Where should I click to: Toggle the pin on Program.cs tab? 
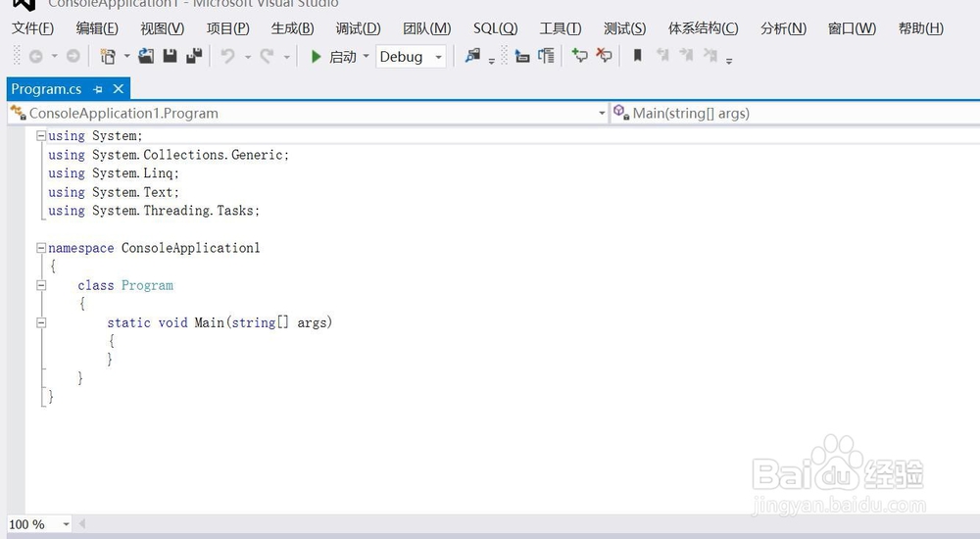[97, 89]
